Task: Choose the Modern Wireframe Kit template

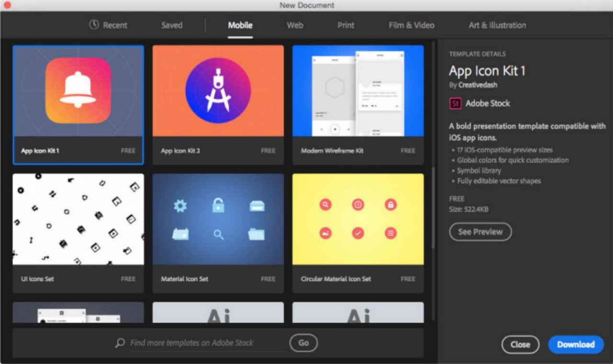Action: pyautogui.click(x=358, y=105)
